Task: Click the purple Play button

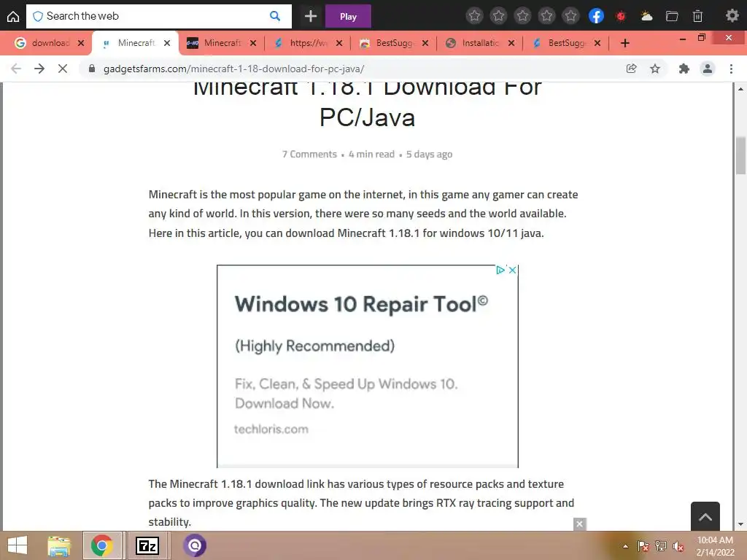Action: click(x=348, y=16)
